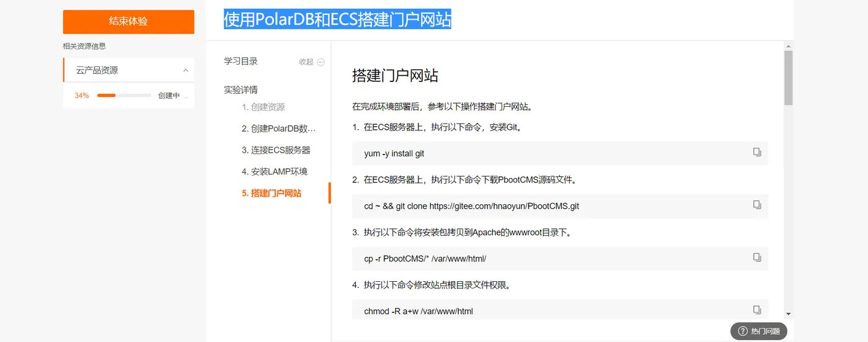Click the vertical scrollbar thumb
Viewport: 868px width, 342px height.
(788, 78)
